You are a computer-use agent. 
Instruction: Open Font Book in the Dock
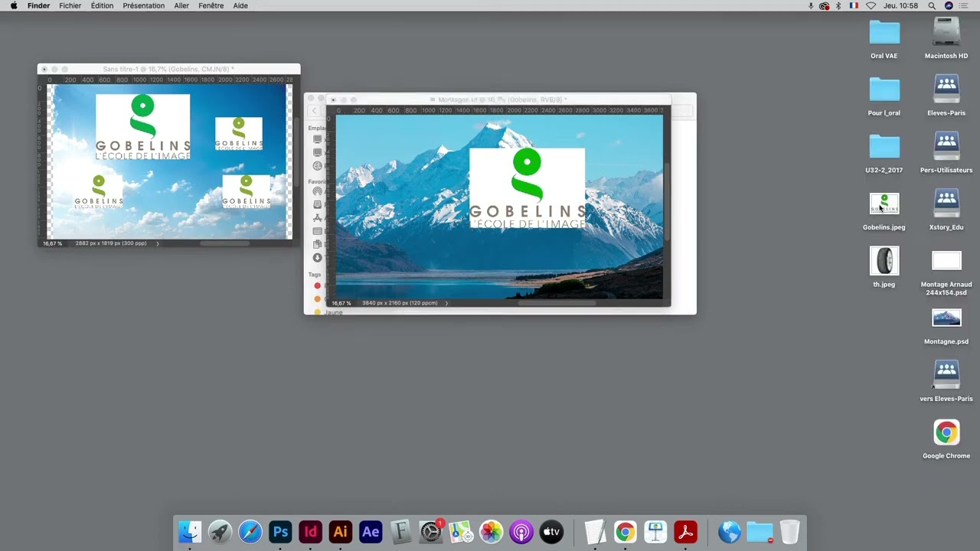coord(400,532)
